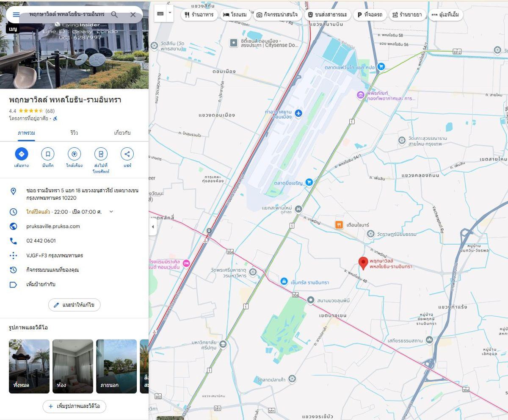
Task: Switch to the Reviews (รีวิว) tab
Action: tap(74, 133)
